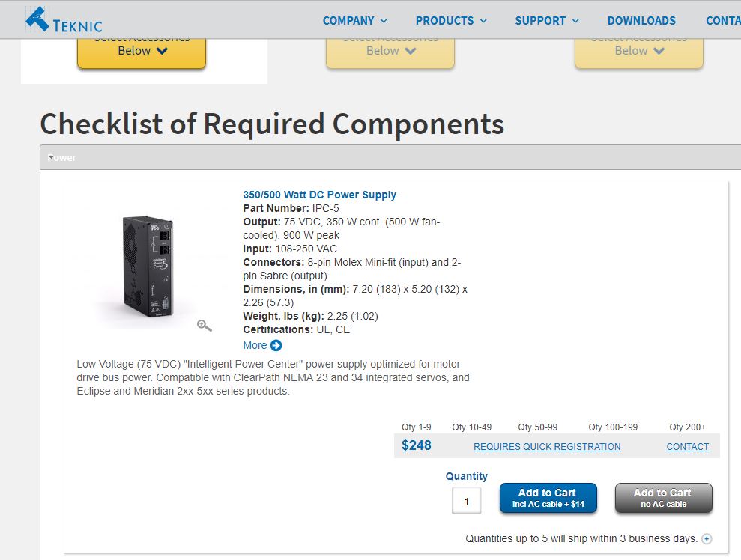
Task: Click the CONTACT link for Qty 200+
Action: (x=687, y=447)
